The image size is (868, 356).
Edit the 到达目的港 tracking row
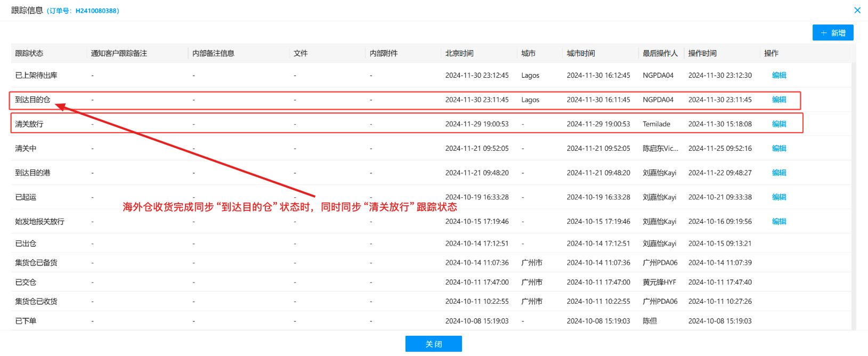(779, 173)
